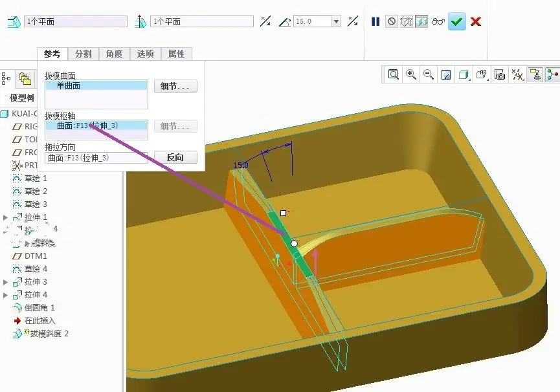Switch to the 分割 tab

tap(84, 54)
